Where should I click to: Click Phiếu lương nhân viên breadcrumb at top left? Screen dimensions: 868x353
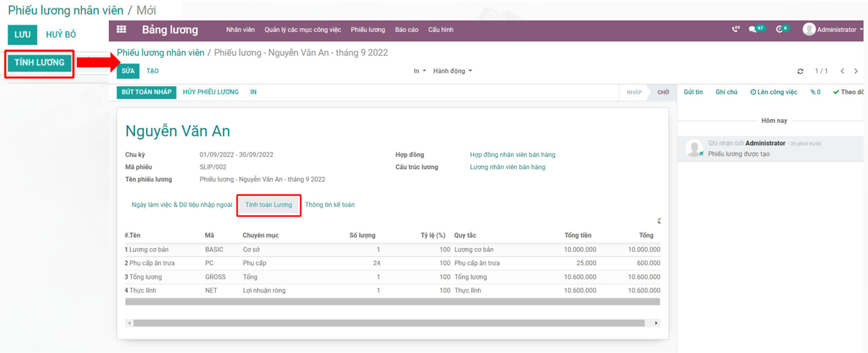click(x=65, y=10)
